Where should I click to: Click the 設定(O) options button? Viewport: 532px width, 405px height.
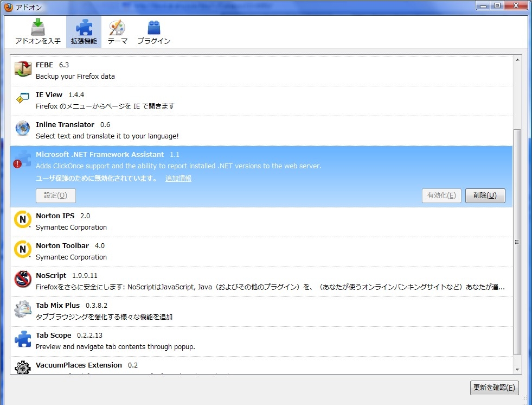click(56, 195)
